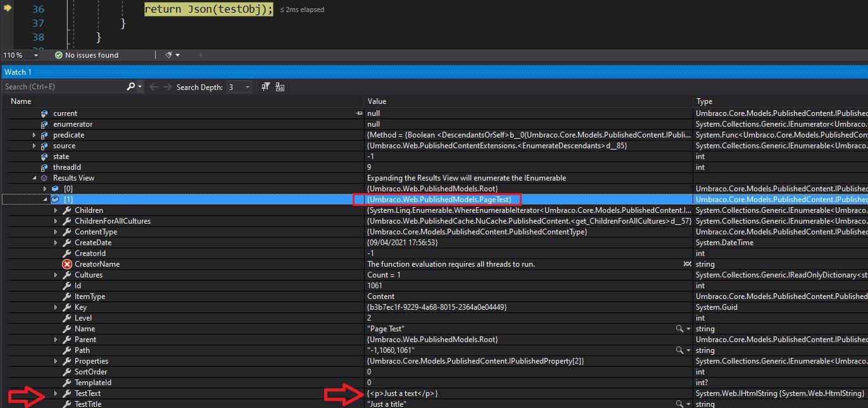868x408 pixels.
Task: Click the pin filter icon in Watch toolbar
Action: pos(266,87)
